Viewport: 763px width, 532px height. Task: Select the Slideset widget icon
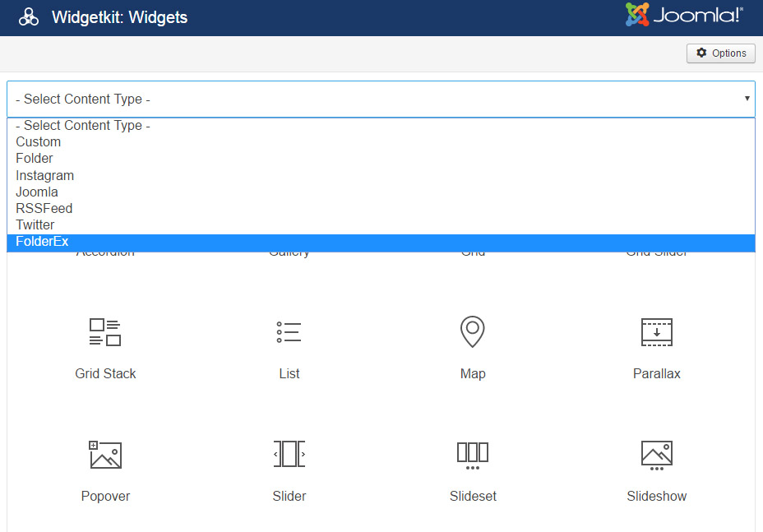point(473,456)
